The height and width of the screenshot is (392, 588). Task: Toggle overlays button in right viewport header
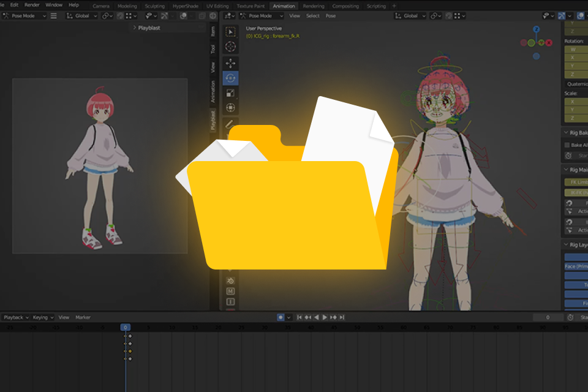tap(581, 16)
